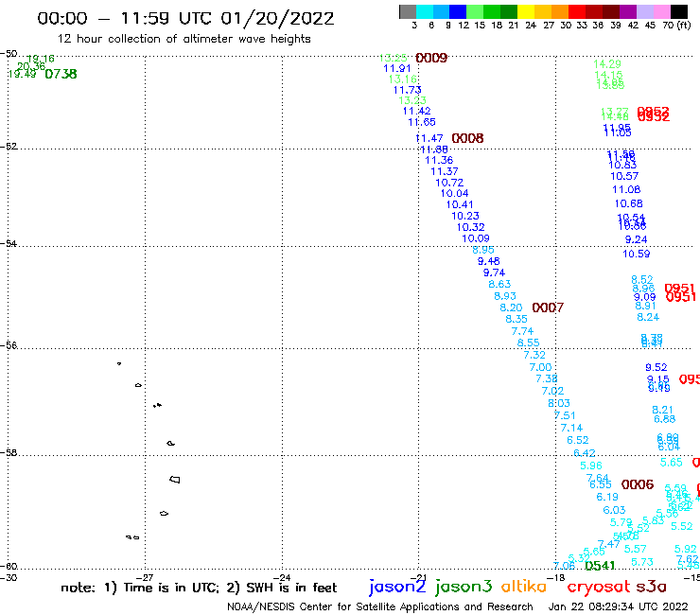
Task: Click the 0009 time marker
Action: pyautogui.click(x=431, y=58)
